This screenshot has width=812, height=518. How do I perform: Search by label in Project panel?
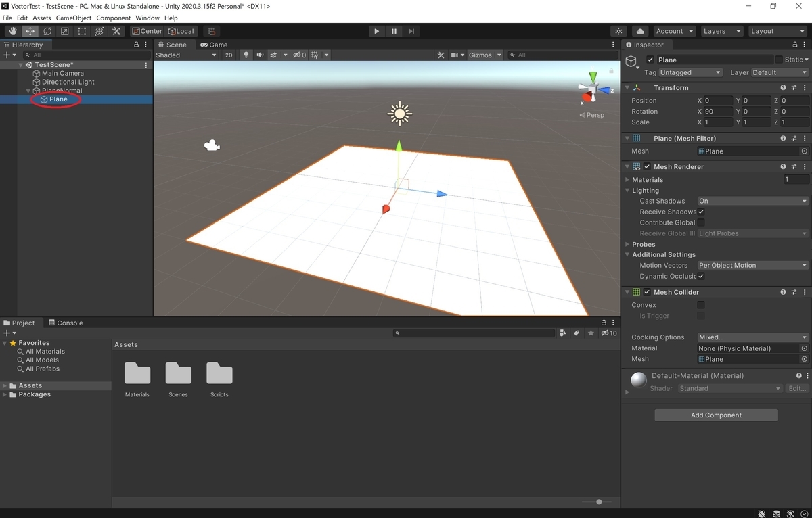pos(577,333)
